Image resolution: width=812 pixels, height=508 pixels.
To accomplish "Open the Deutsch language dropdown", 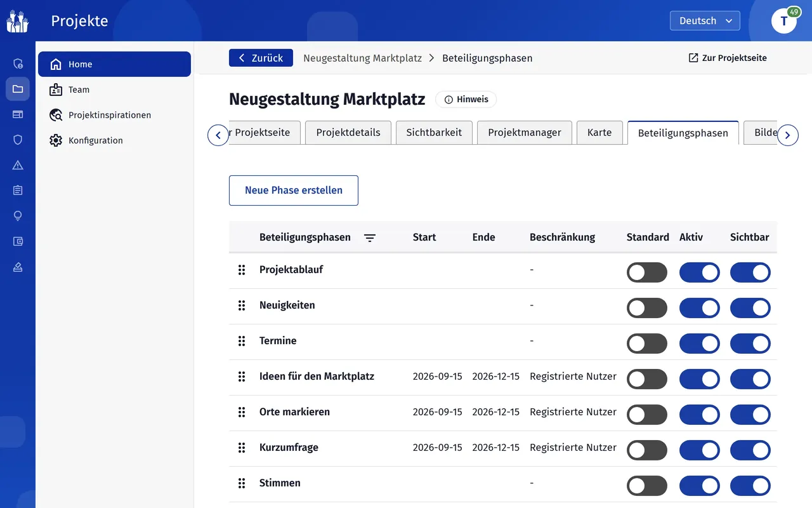I will pyautogui.click(x=705, y=21).
